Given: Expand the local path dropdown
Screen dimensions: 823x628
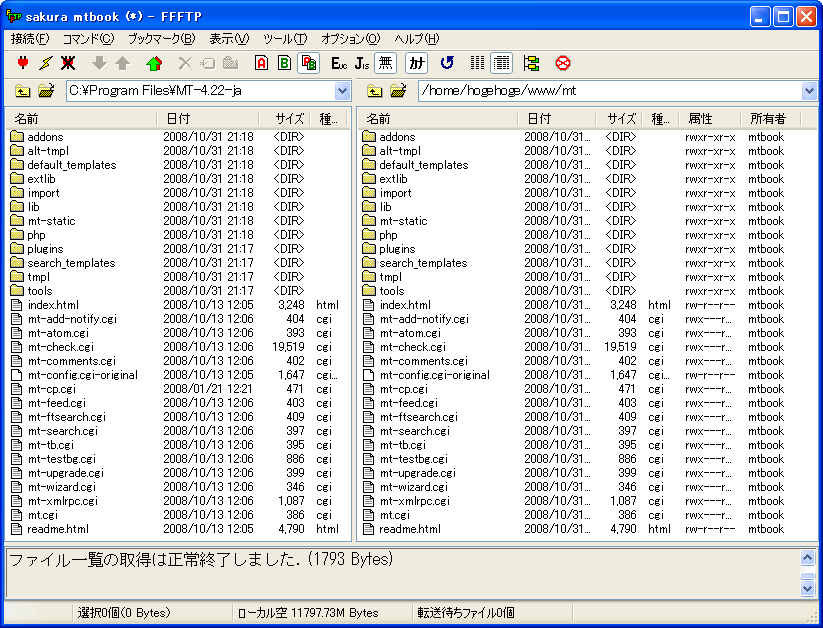Looking at the screenshot, I should [343, 91].
